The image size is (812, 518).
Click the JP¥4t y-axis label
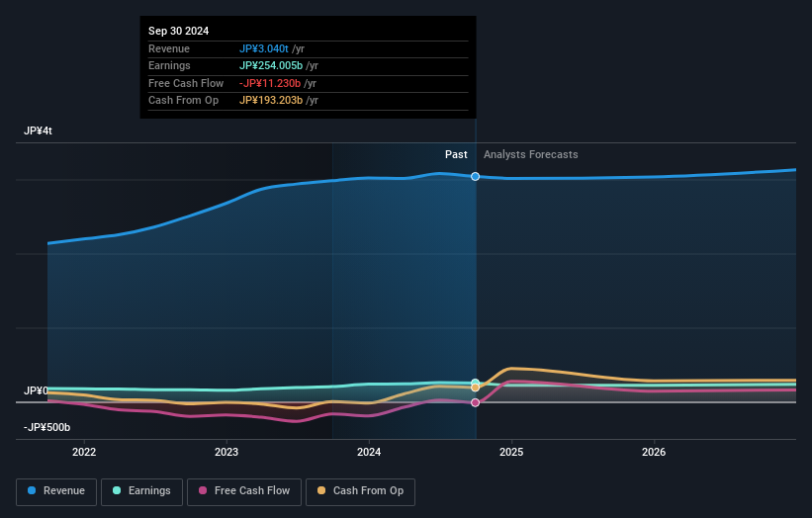coord(38,130)
